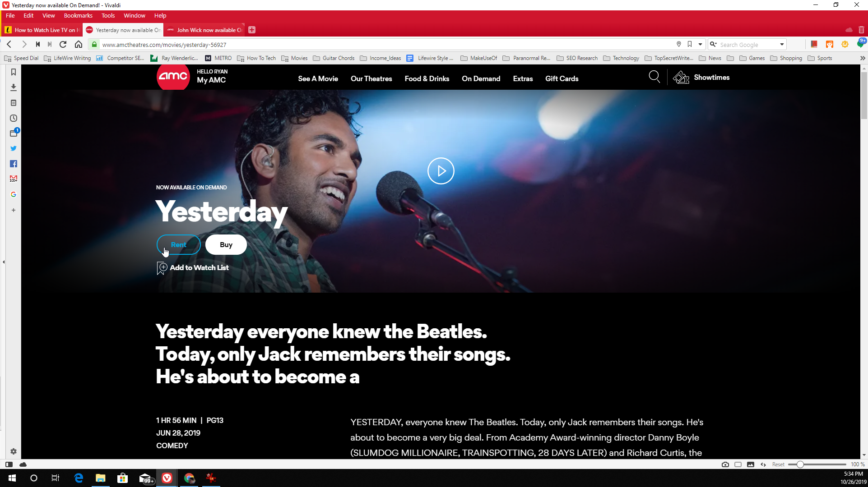Open the site search magnifier icon
Image resolution: width=868 pixels, height=487 pixels.
click(x=654, y=77)
